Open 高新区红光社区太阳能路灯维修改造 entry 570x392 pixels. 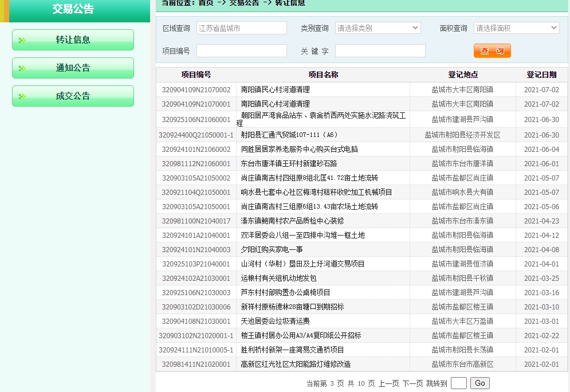[296, 364]
